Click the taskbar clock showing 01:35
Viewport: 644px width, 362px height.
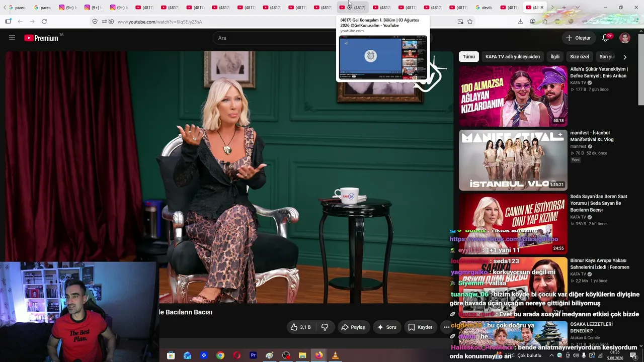(x=615, y=355)
